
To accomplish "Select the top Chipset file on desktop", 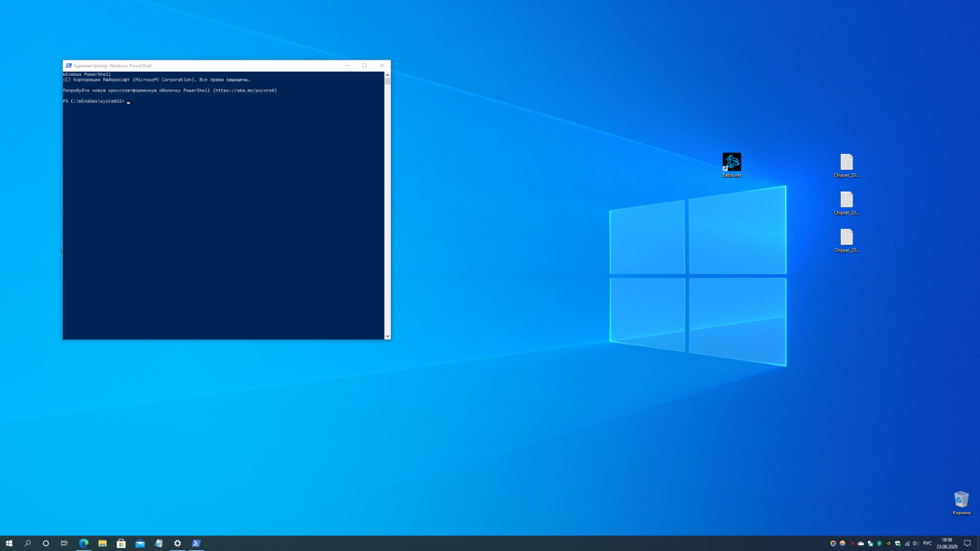I will click(846, 163).
